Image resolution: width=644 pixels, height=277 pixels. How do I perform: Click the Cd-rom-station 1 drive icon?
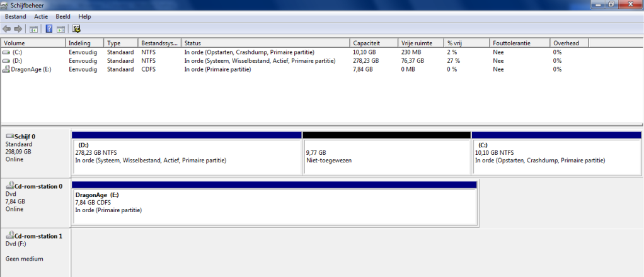pyautogui.click(x=9, y=236)
